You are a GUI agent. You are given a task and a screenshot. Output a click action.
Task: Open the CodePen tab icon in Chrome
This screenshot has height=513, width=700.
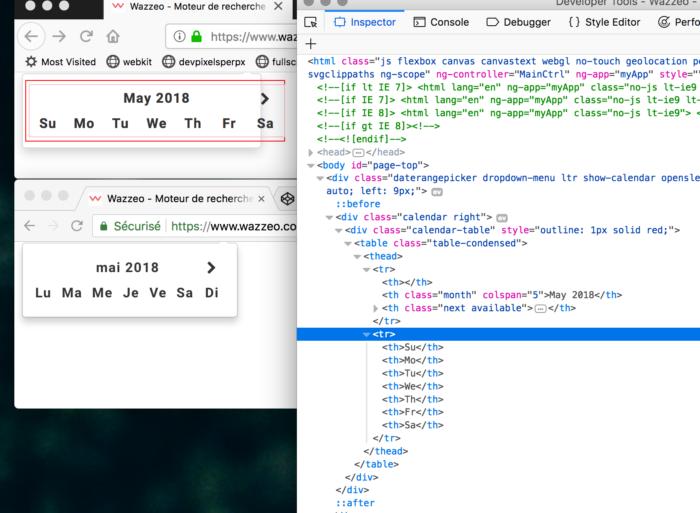(x=288, y=198)
